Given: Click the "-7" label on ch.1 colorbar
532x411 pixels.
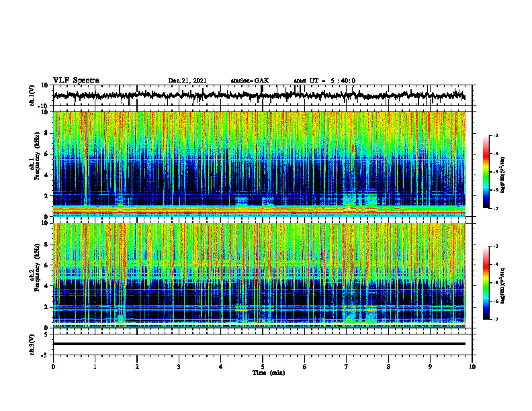Looking at the screenshot, I should [496, 208].
